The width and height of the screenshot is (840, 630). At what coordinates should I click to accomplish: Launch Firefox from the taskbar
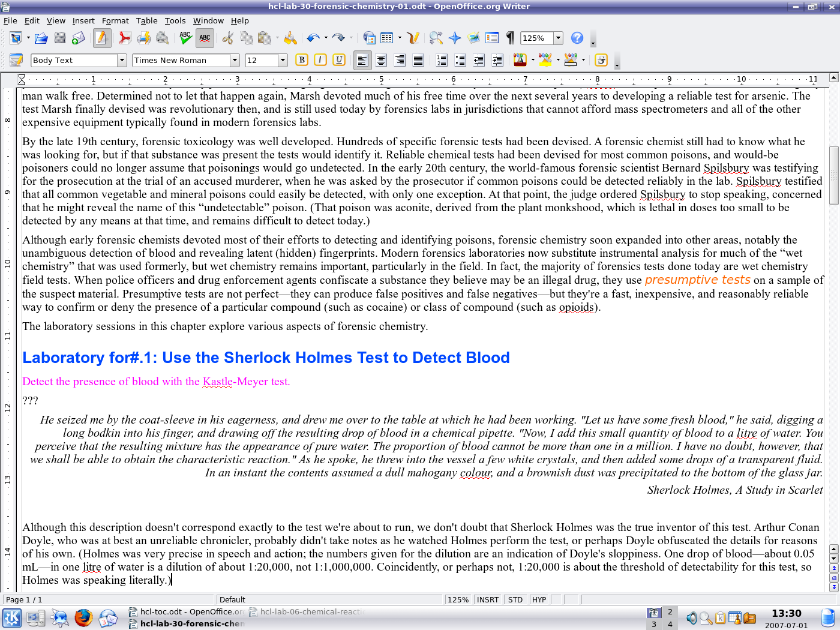[83, 617]
